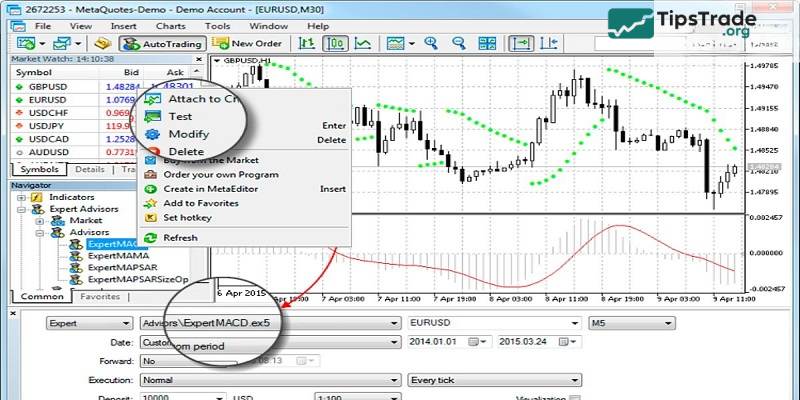The height and width of the screenshot is (400, 800).
Task: Click the zoom in magnifier icon
Action: pyautogui.click(x=431, y=43)
